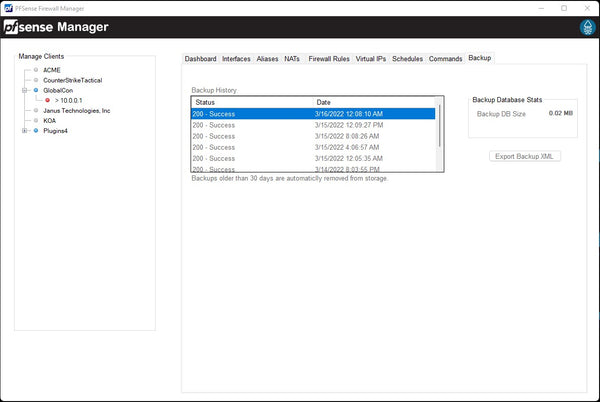Viewport: 600px width, 402px height.
Task: Click the gray dot beside Janus Technologies
Action: [36, 110]
